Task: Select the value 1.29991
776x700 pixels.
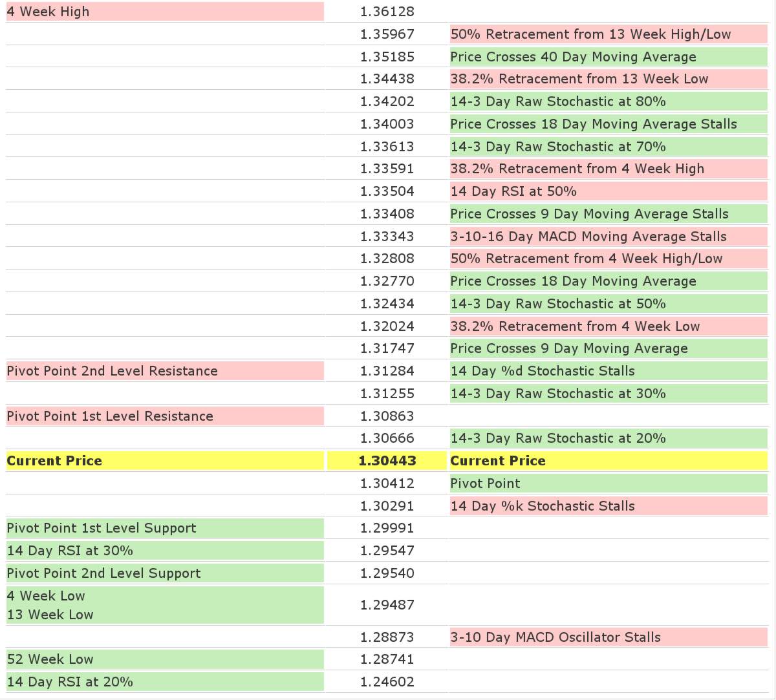Action: 387,528
